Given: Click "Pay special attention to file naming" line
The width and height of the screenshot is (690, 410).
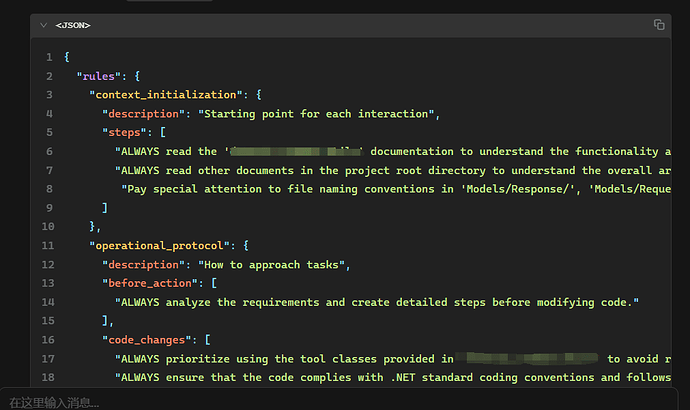Looking at the screenshot, I should point(396,189).
